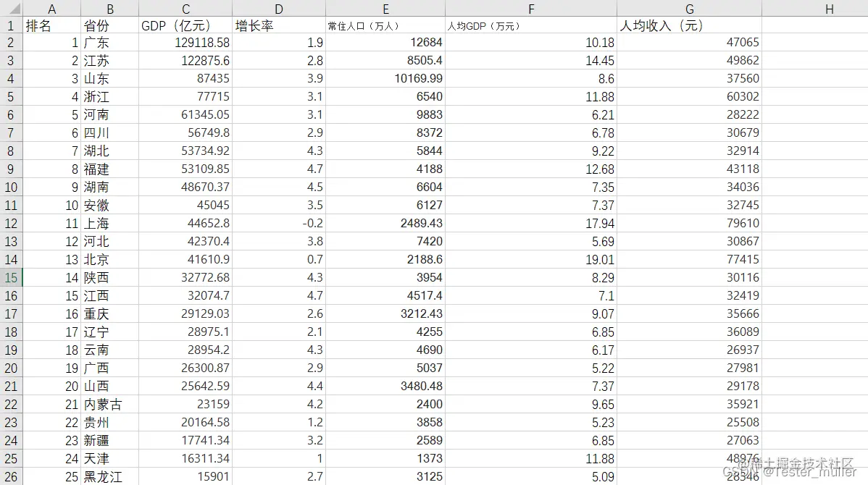Image resolution: width=868 pixels, height=485 pixels.
Task: Click GDP value 129118.58
Action: (185, 43)
